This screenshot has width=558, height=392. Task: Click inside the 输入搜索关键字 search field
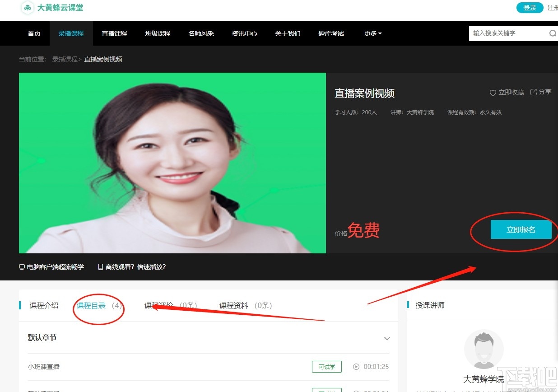pos(506,33)
